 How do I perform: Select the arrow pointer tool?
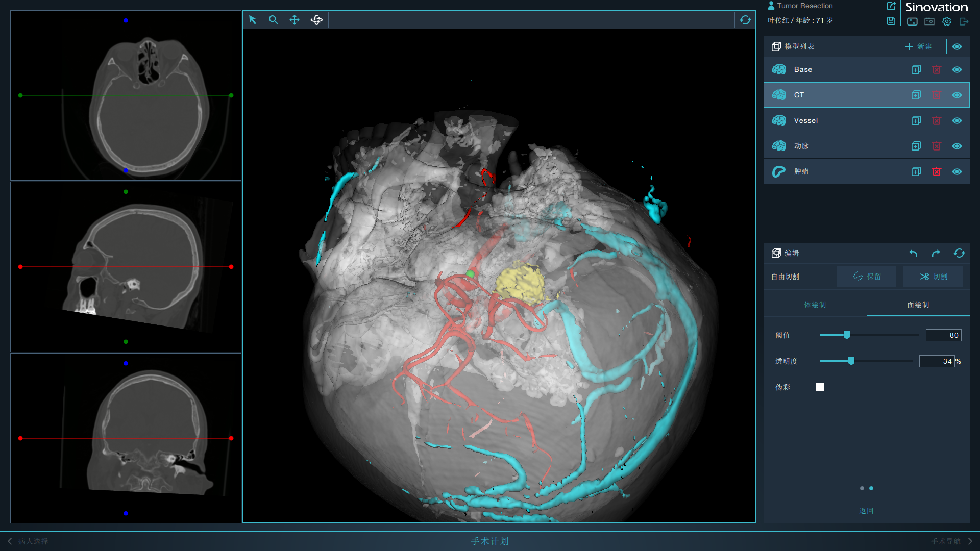coord(253,20)
